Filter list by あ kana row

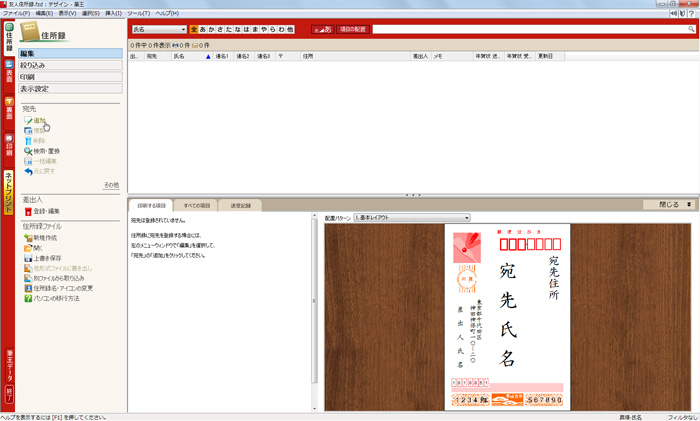point(203,30)
